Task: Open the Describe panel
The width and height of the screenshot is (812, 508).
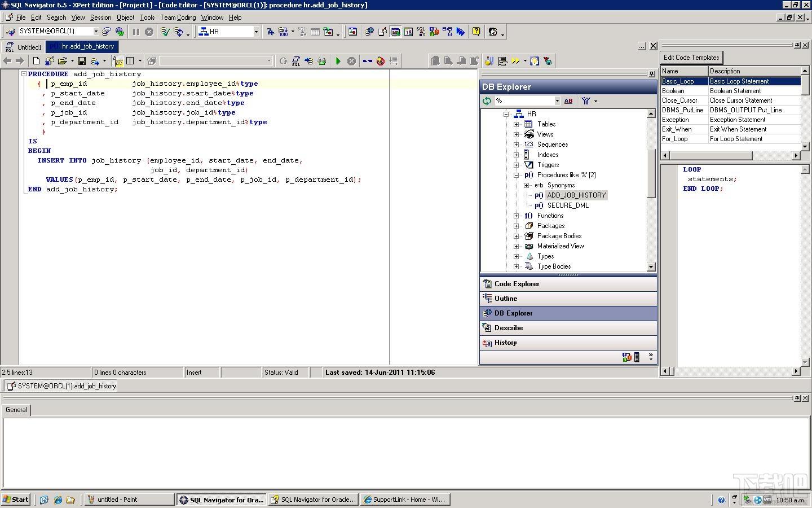Action: click(568, 328)
